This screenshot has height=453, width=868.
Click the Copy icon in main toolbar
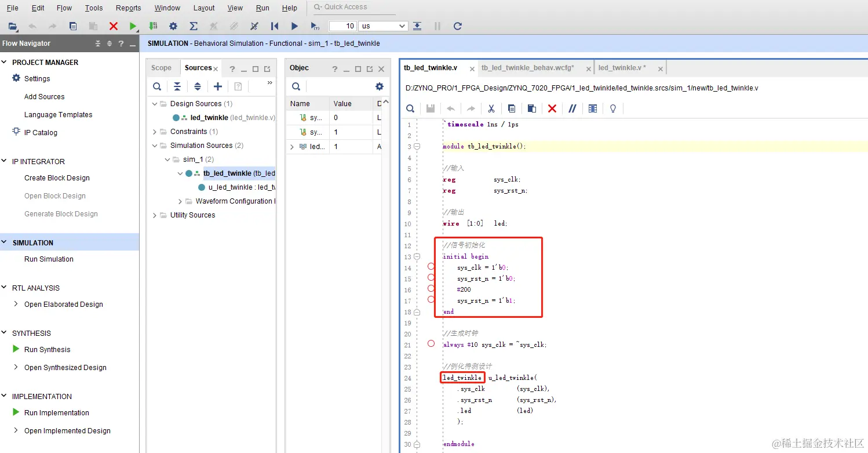[x=73, y=26]
